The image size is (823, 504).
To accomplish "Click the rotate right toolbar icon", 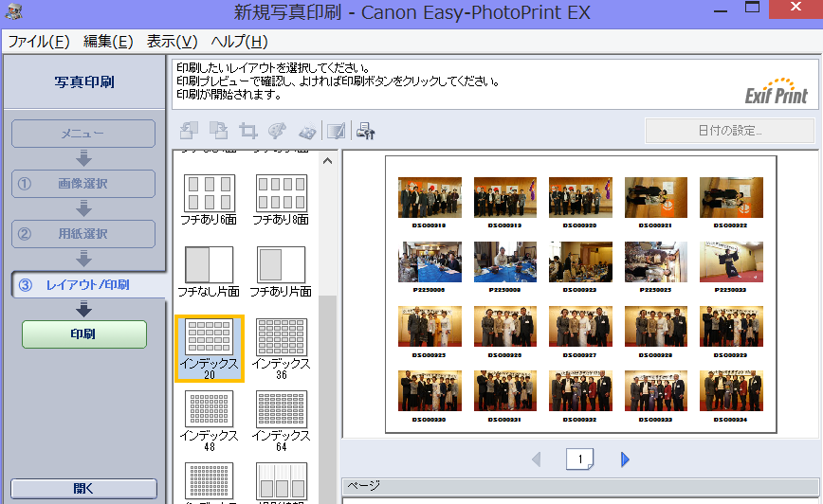I will point(218,131).
